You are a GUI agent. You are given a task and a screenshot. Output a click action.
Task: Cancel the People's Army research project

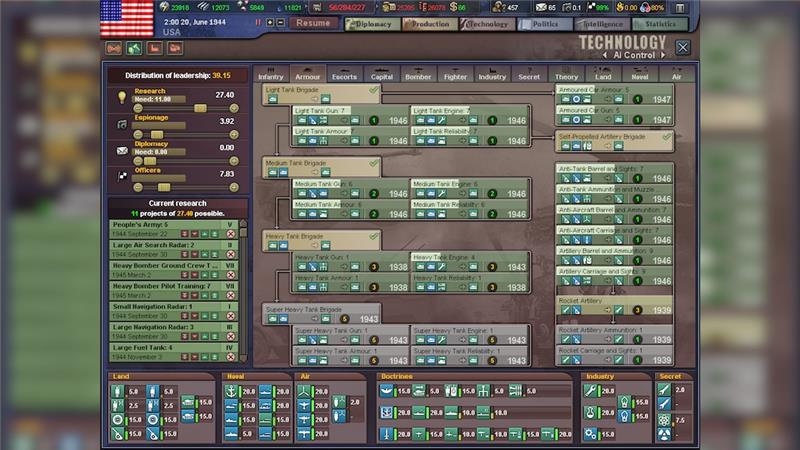231,234
